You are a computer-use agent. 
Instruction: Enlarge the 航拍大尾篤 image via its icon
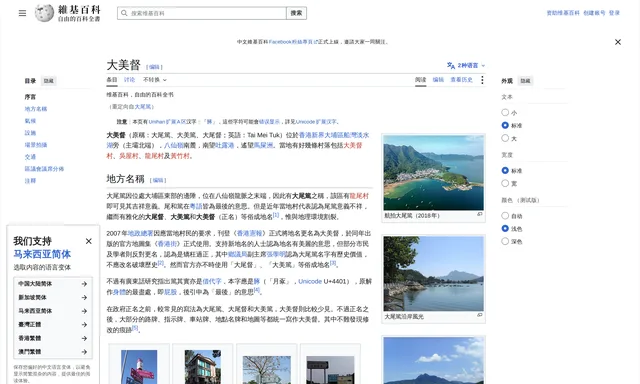480,214
